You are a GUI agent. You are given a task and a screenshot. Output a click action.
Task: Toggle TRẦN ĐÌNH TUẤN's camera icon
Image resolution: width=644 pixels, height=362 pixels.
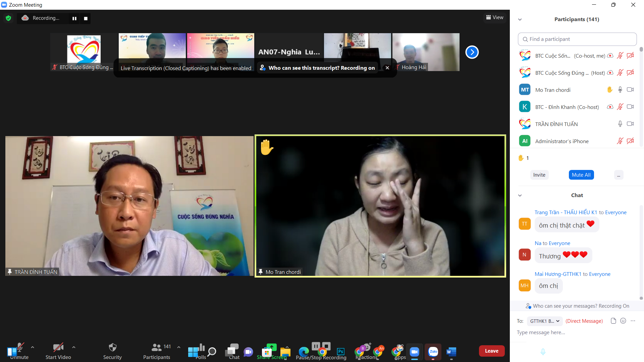(x=630, y=124)
